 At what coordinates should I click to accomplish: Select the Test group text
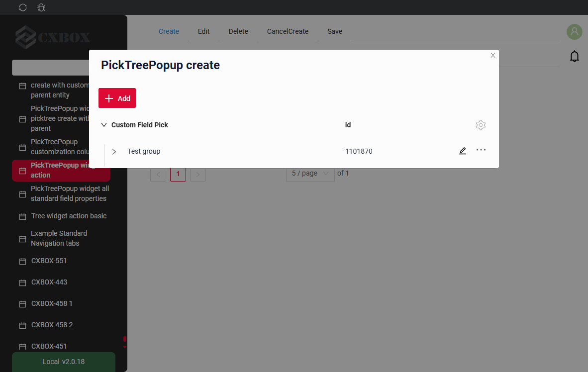(144, 151)
